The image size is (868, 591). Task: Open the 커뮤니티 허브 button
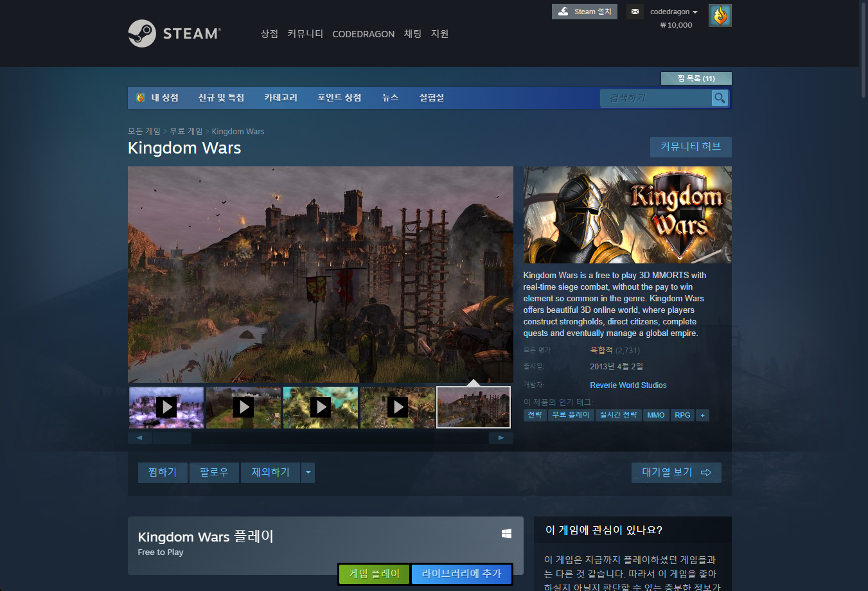pos(691,146)
